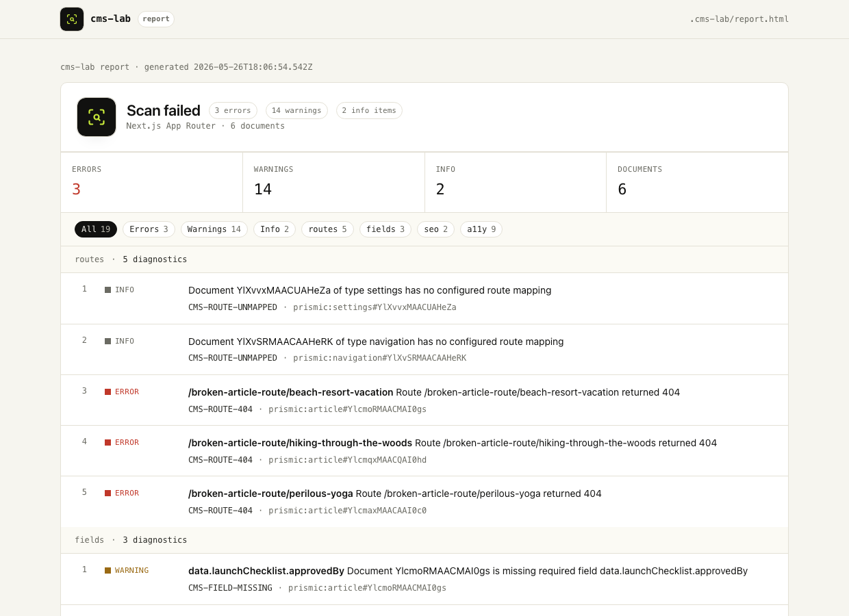Image resolution: width=849 pixels, height=616 pixels.
Task: Click the red square icon on beach-resort-vacation error
Action: tap(107, 392)
